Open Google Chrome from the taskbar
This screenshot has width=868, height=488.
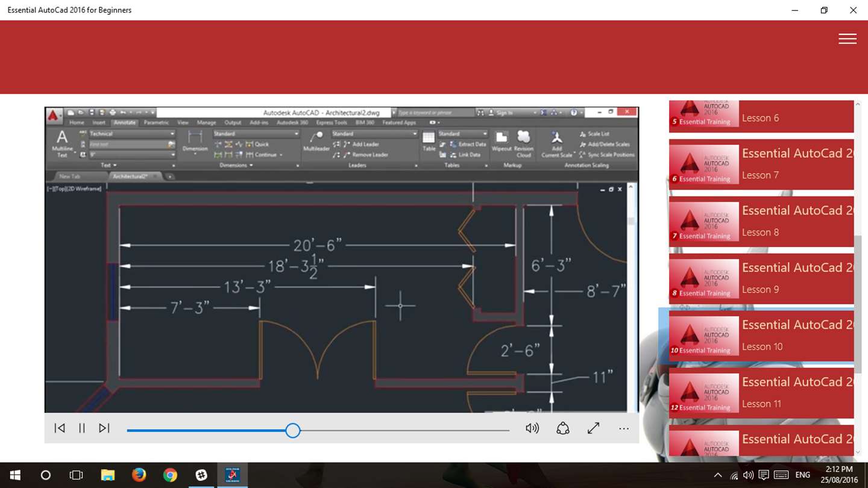170,475
